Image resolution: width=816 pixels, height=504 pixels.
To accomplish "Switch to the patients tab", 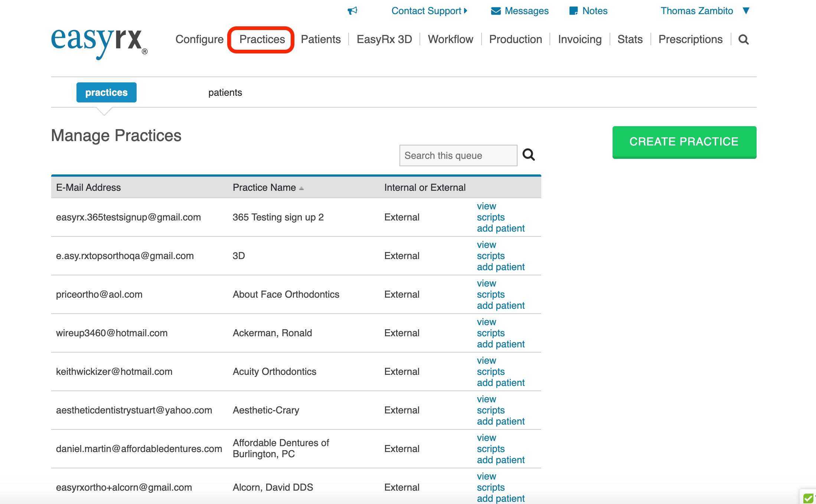I will [225, 92].
